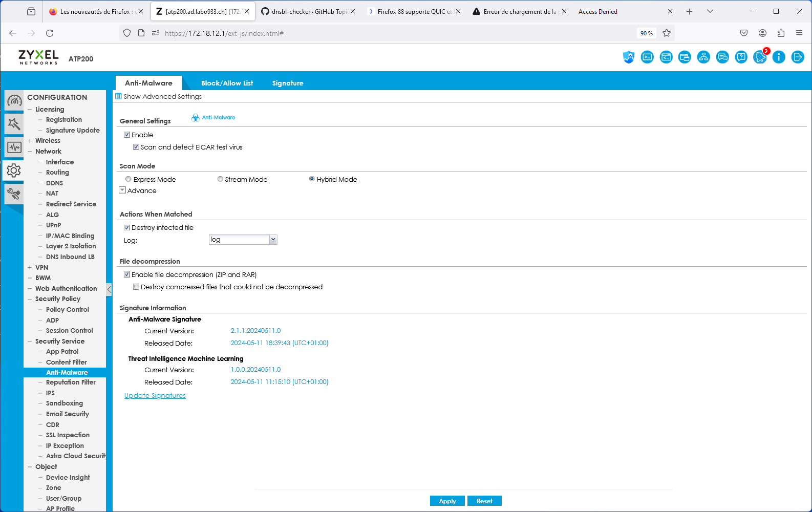Open Sandboxing in sidebar

tap(65, 403)
